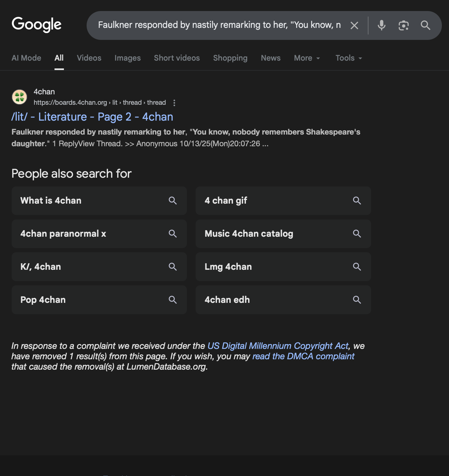The width and height of the screenshot is (449, 476).
Task: Open the /lit/ - Literature result link
Action: pos(92,117)
